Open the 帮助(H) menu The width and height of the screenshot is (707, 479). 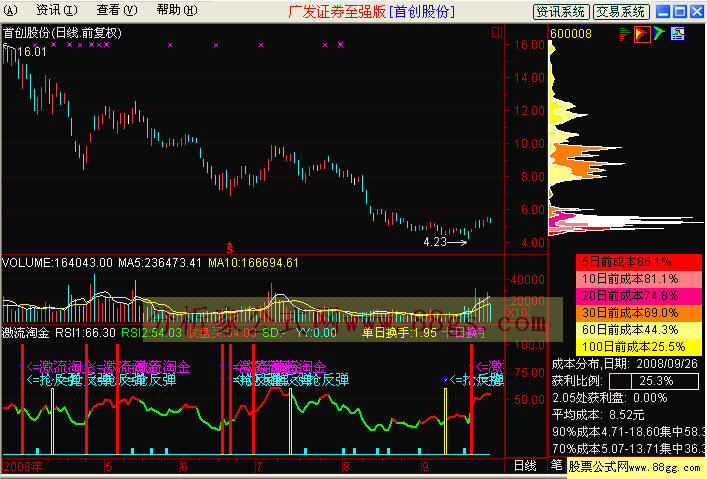(x=177, y=10)
